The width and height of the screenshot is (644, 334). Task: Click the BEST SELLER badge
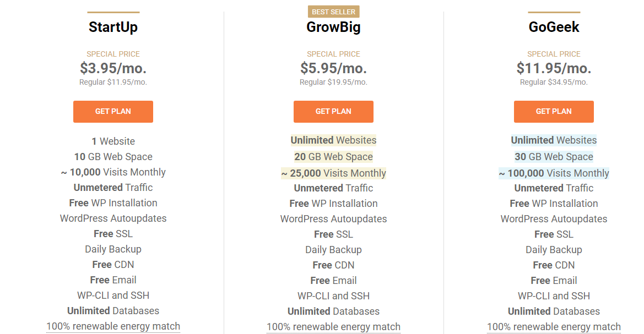tap(333, 12)
